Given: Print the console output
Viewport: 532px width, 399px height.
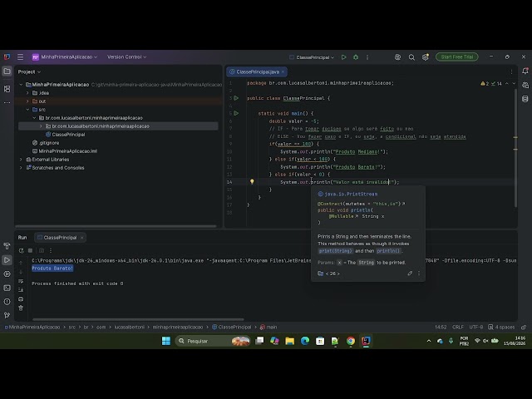Looking at the screenshot, I should 21,299.
